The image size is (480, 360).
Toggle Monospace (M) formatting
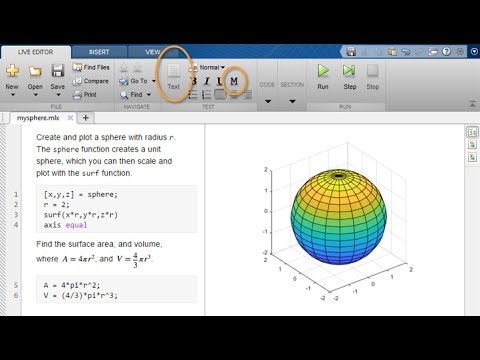point(234,81)
